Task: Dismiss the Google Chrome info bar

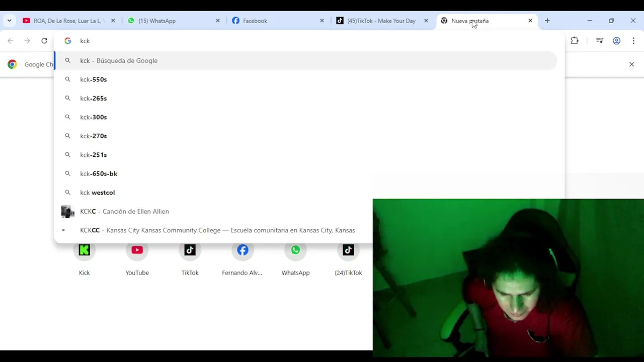Action: 631,64
